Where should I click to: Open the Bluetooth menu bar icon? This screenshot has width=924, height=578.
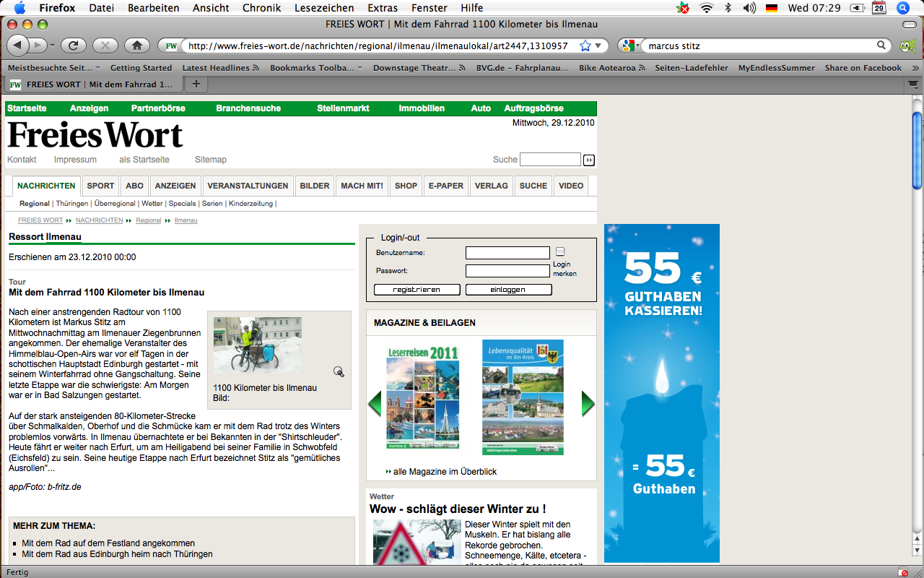pyautogui.click(x=728, y=8)
